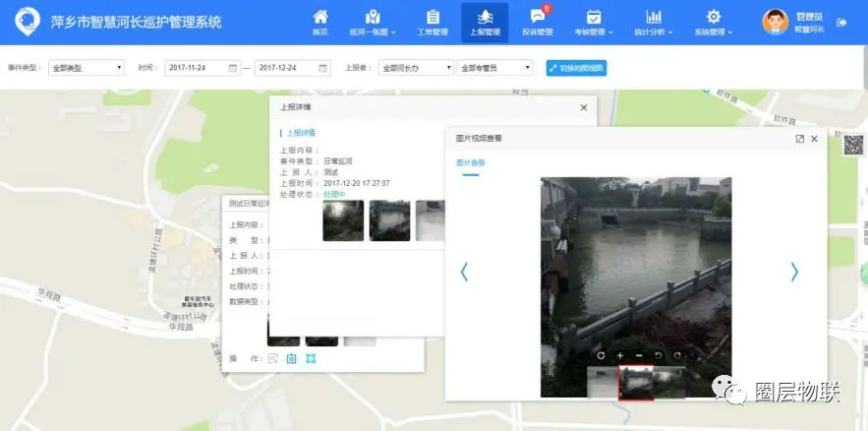The height and width of the screenshot is (431, 868).
Task: Open the 全部河长办 reporter dropdown
Action: tap(416, 68)
